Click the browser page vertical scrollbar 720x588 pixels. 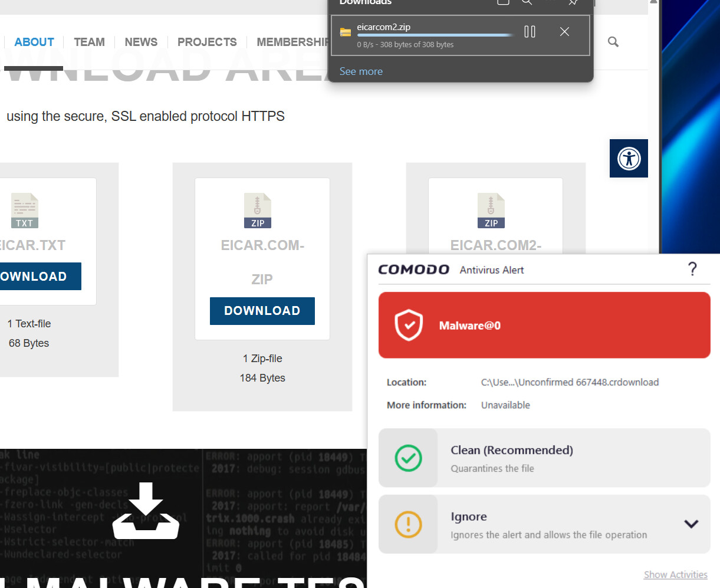pos(653,127)
